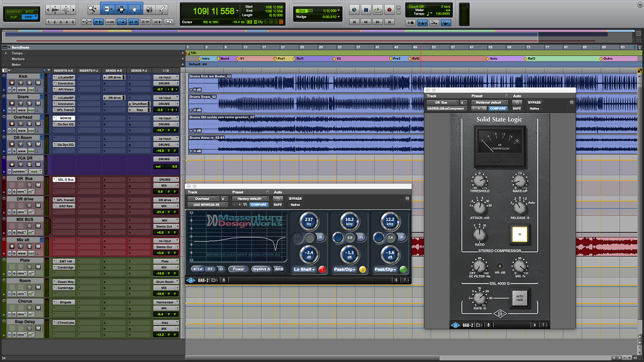The image size is (644, 362).
Task: Click the Overhead track input monitor button
Action: point(21,124)
